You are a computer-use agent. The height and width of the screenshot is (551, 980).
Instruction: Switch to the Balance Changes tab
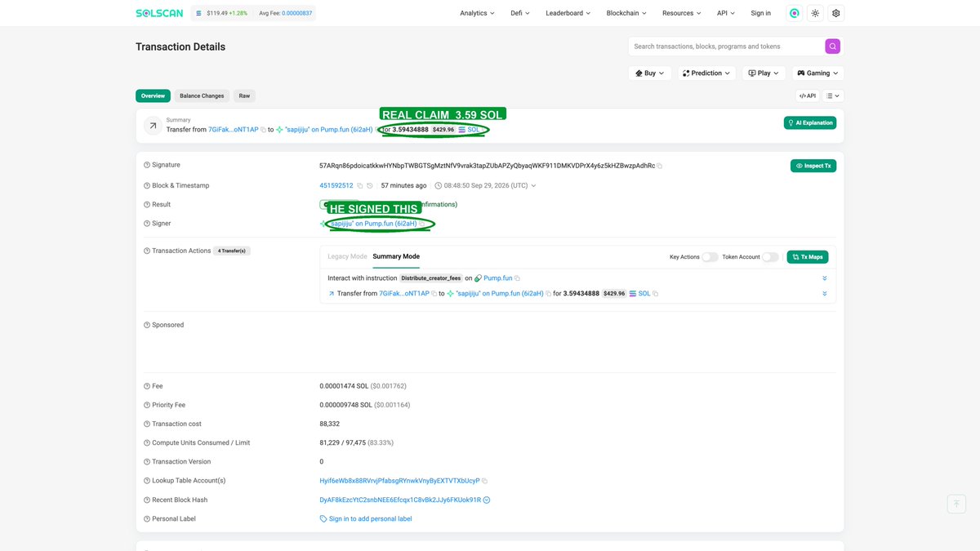tap(202, 96)
